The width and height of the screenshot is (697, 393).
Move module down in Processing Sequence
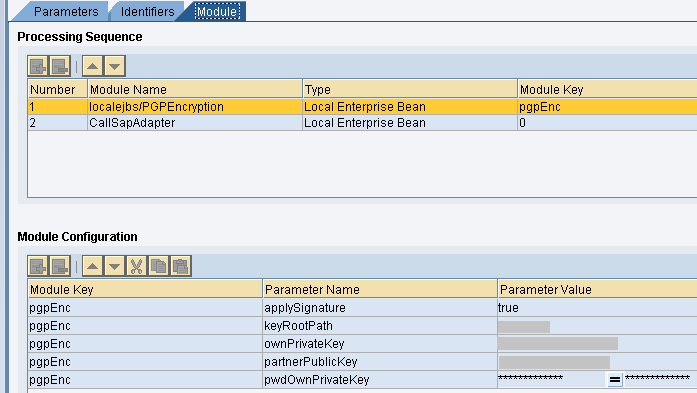[x=115, y=66]
